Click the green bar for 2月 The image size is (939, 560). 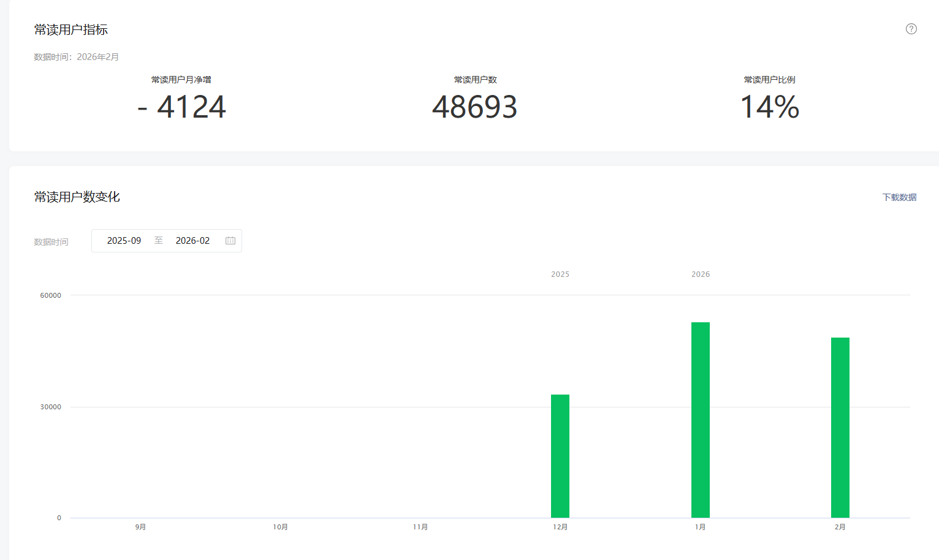(x=840, y=427)
